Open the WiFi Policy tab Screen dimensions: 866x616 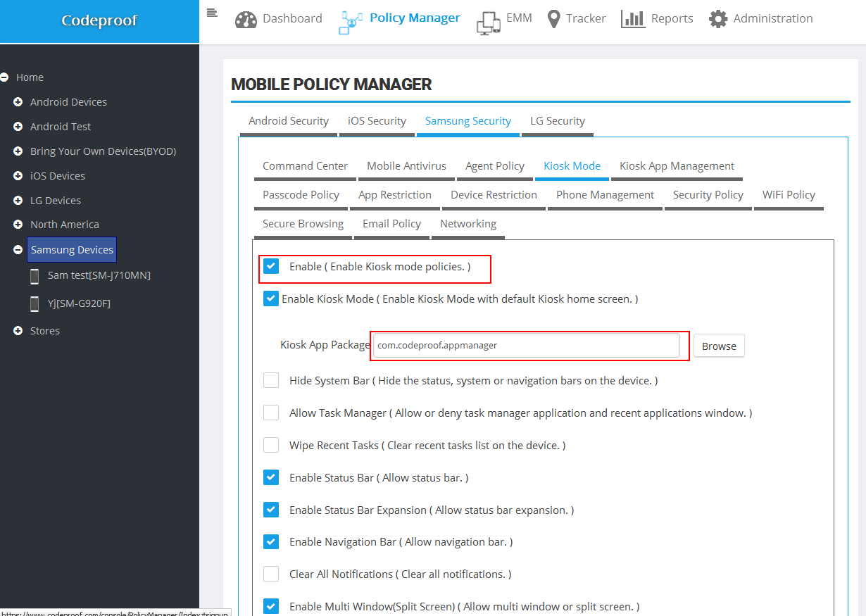click(x=789, y=195)
